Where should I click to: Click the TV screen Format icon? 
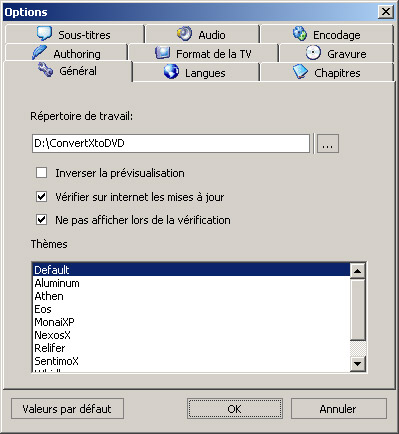[163, 53]
